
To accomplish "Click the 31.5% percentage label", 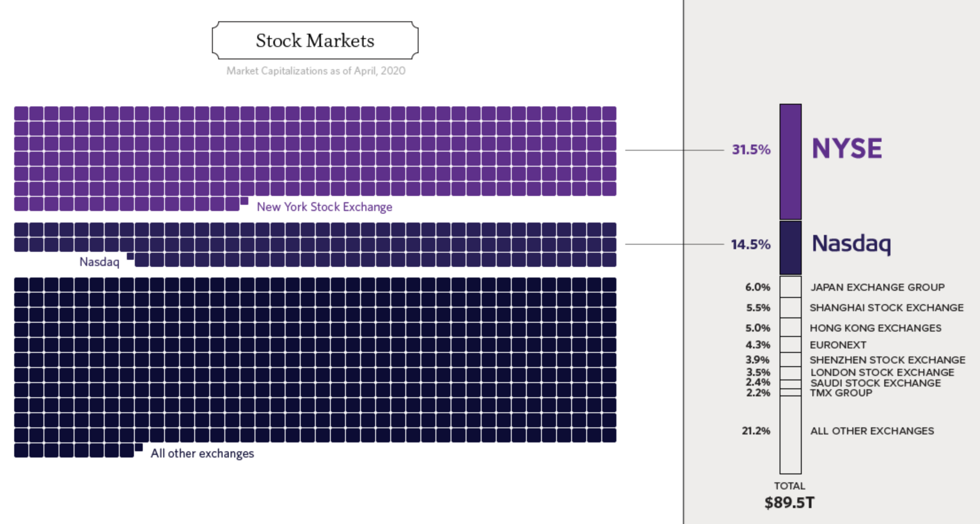I will (751, 150).
